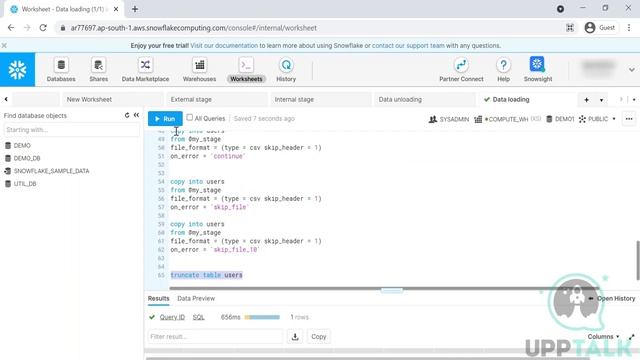
Task: Open the worksheet tabs dropdown list
Action: (x=601, y=100)
